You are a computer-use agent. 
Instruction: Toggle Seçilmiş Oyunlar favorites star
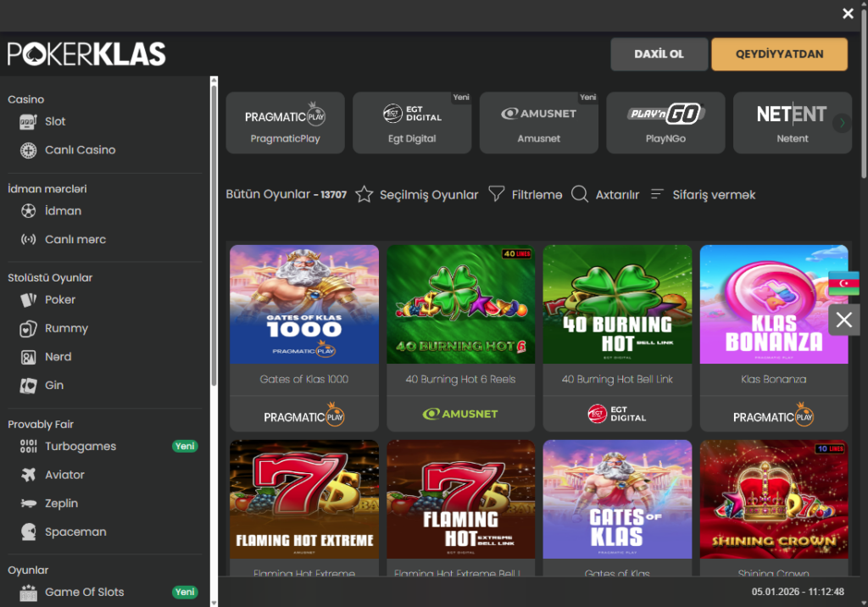click(364, 195)
